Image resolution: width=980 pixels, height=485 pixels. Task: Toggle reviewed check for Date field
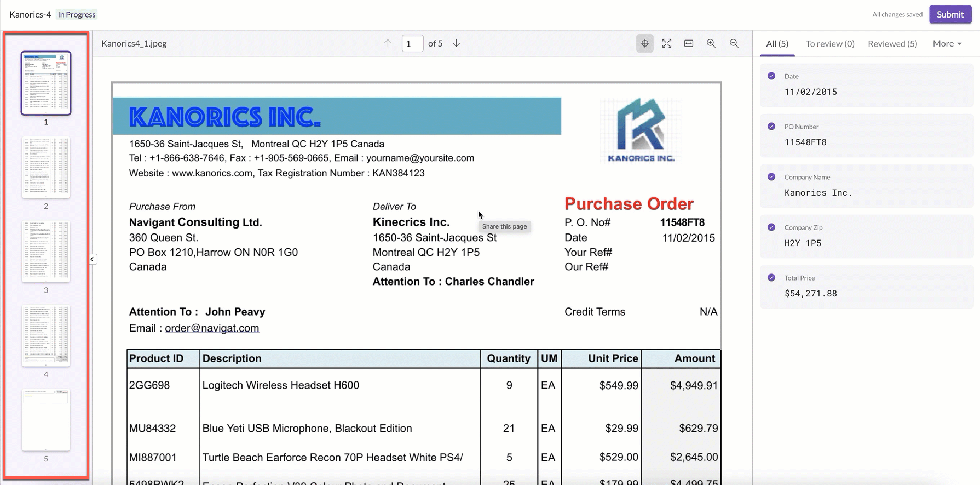tap(771, 76)
